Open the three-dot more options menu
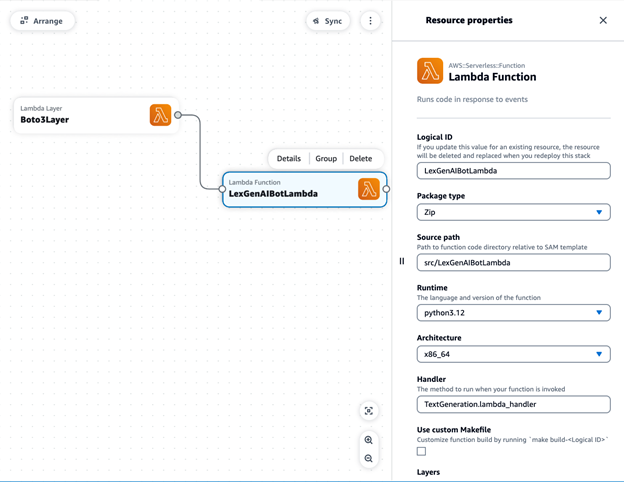The image size is (624, 482). tap(370, 21)
